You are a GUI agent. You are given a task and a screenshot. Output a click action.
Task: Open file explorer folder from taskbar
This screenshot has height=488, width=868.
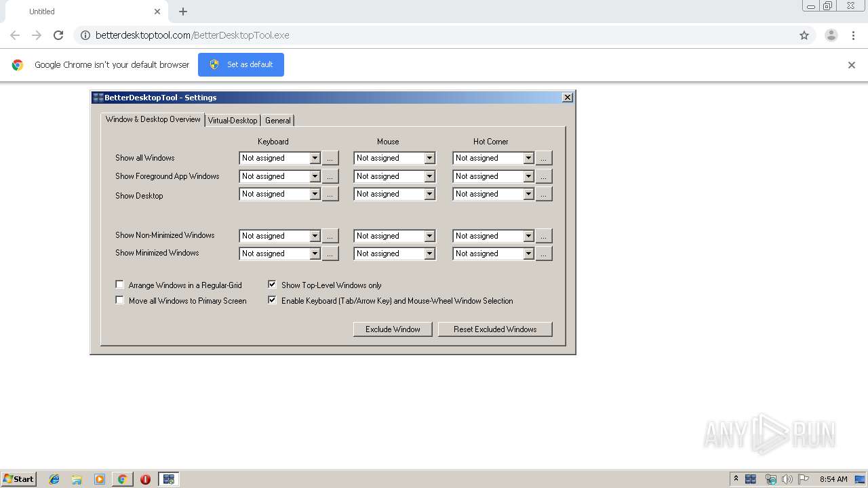(77, 479)
